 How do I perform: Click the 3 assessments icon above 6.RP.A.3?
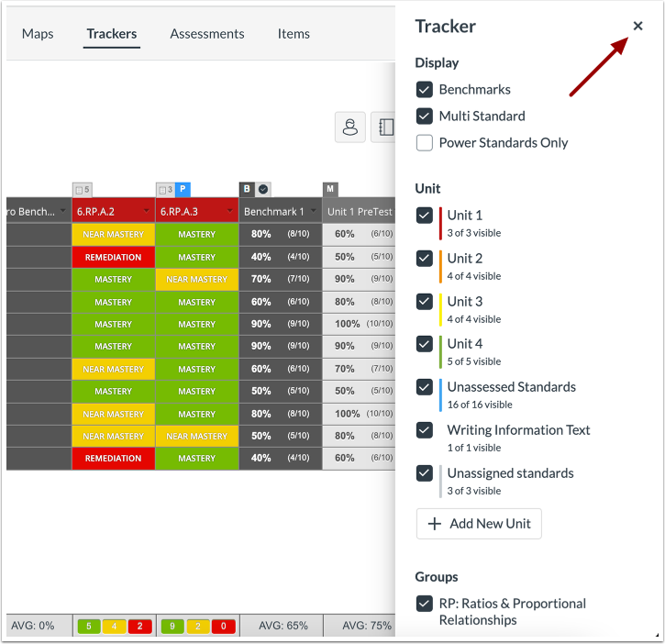[165, 190]
